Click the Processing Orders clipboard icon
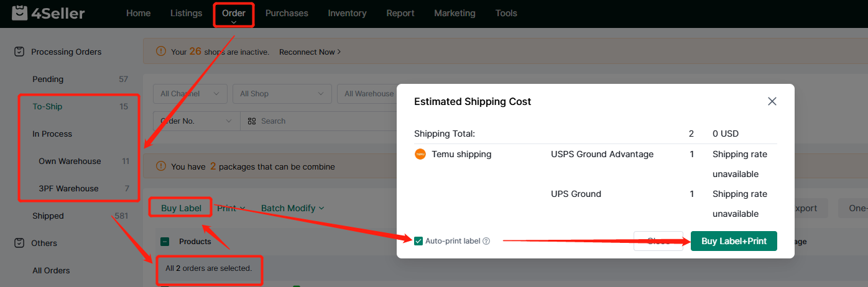This screenshot has height=287, width=868. click(19, 52)
